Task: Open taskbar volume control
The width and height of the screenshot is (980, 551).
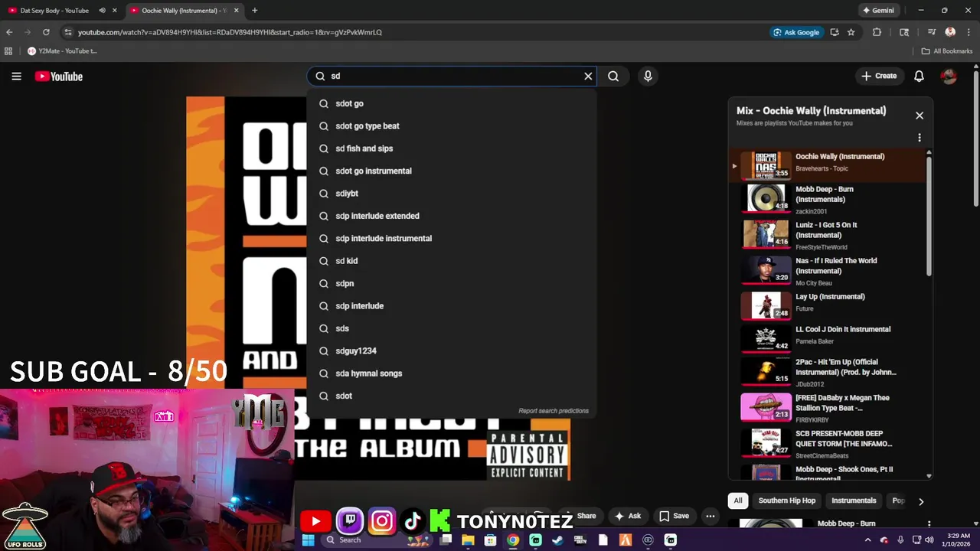Action: pos(929,540)
